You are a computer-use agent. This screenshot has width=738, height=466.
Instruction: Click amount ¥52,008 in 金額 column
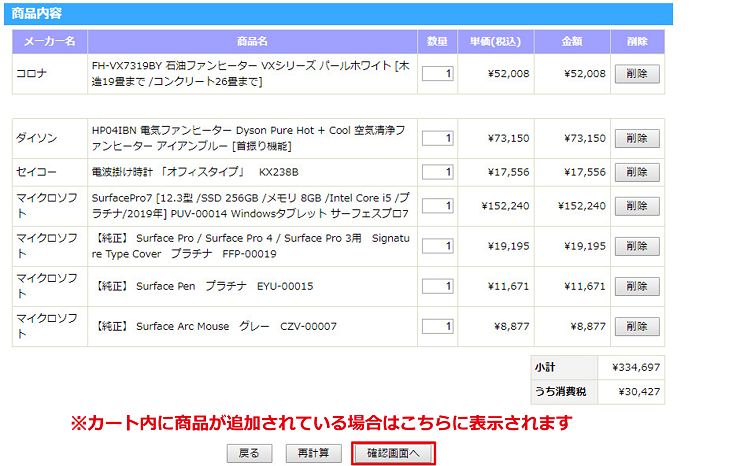click(x=585, y=74)
